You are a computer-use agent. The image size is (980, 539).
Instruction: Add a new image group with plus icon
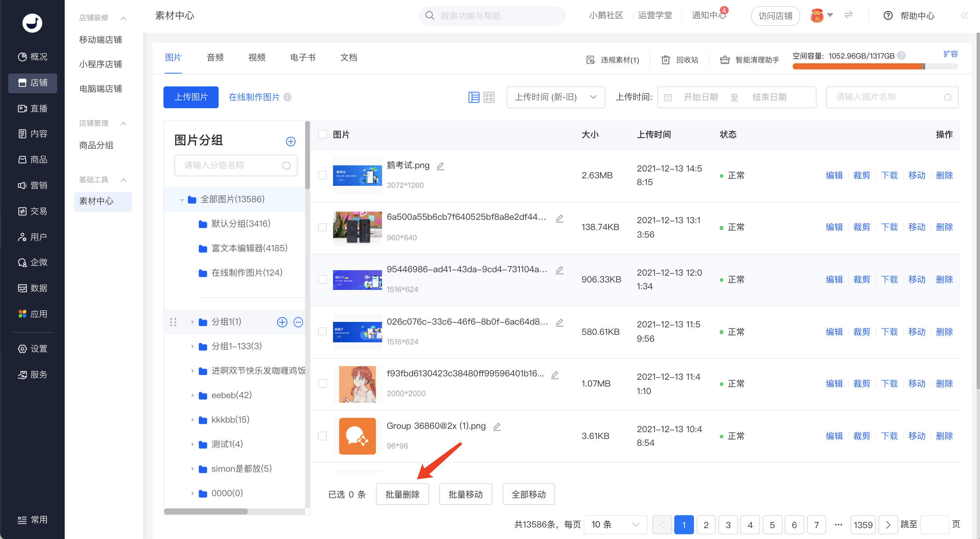(291, 142)
